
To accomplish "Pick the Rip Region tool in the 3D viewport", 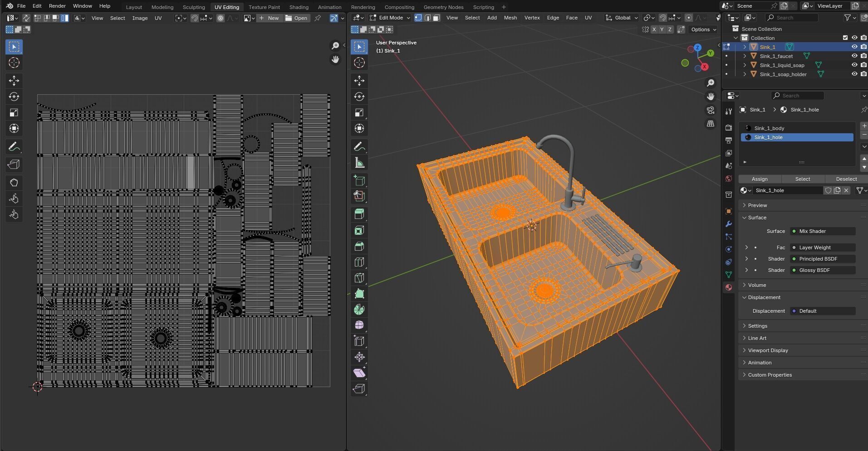I will pos(359,389).
